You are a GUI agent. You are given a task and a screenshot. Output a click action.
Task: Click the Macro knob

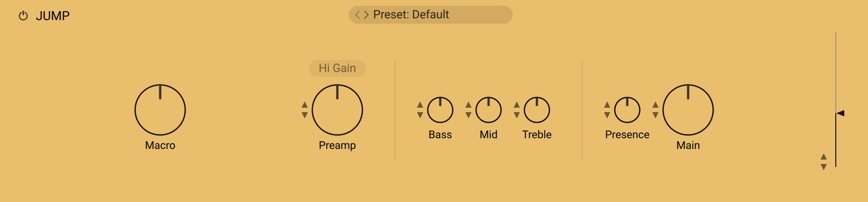(160, 110)
